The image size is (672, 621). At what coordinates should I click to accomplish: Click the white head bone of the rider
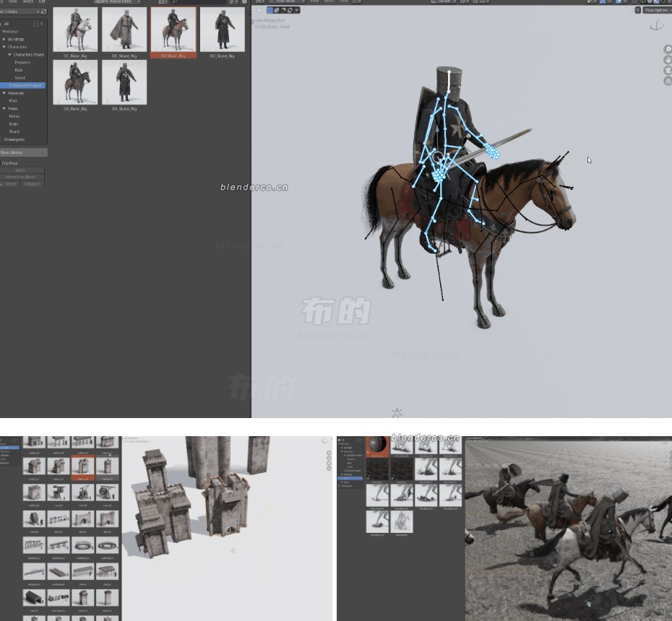pyautogui.click(x=449, y=82)
